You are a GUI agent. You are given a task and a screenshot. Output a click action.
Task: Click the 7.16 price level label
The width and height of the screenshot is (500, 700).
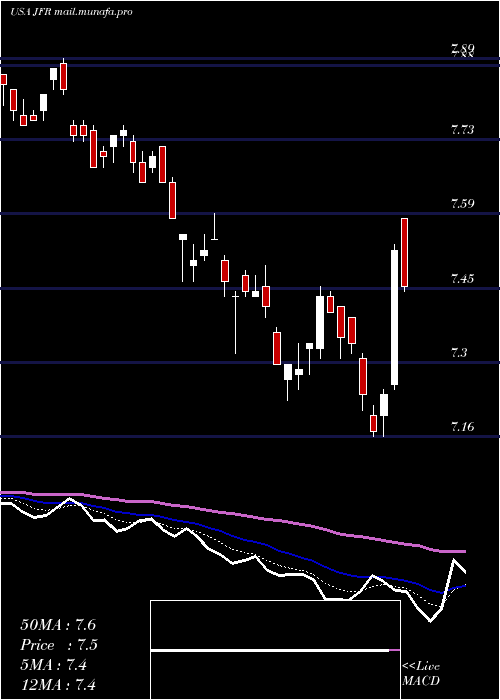coord(462,427)
